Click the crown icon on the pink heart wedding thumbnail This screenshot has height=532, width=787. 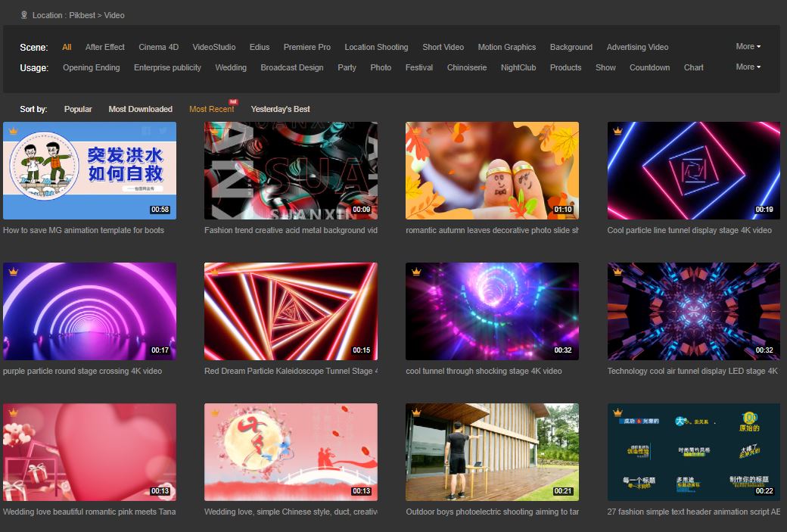coord(14,412)
